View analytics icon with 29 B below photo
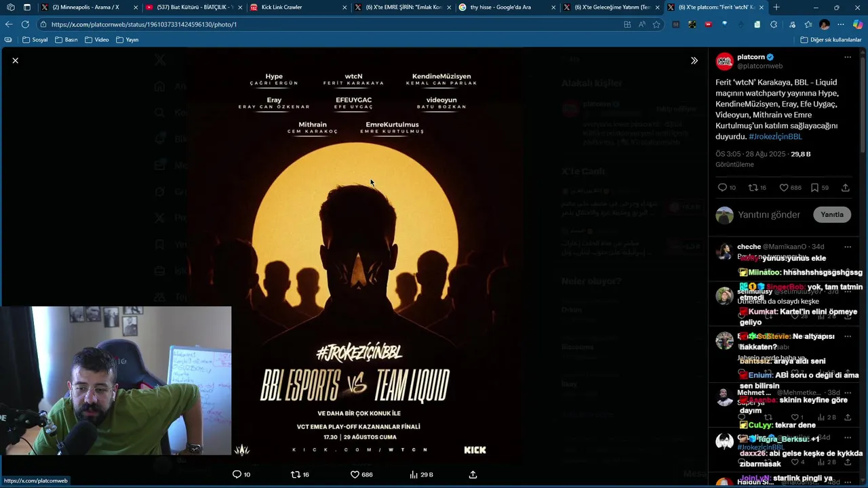The width and height of the screenshot is (868, 488). [414, 474]
